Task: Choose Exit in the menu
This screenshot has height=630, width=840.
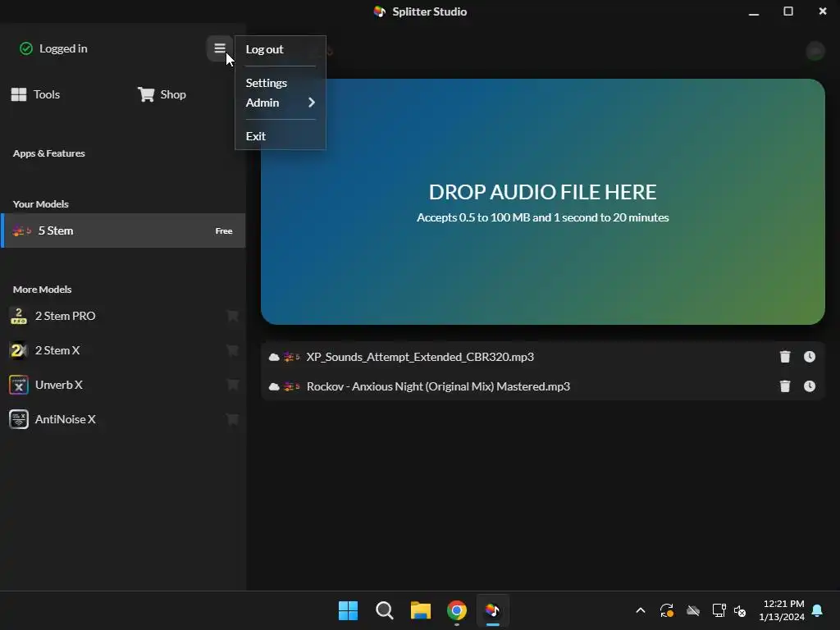Action: click(256, 136)
